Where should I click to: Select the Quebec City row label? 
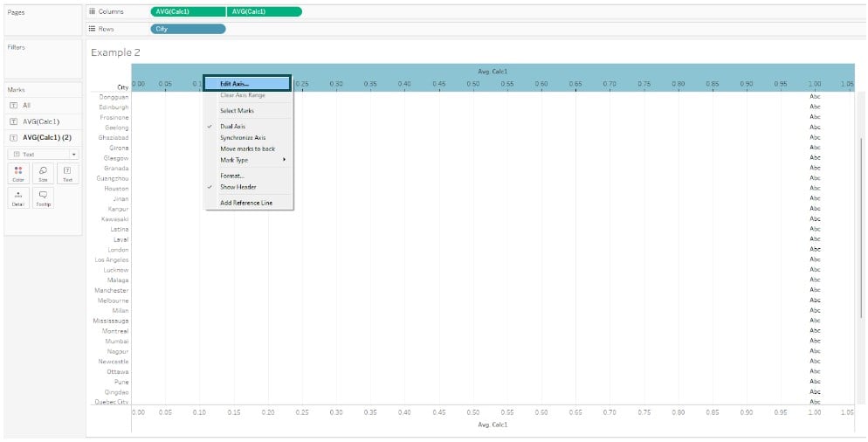pos(111,402)
